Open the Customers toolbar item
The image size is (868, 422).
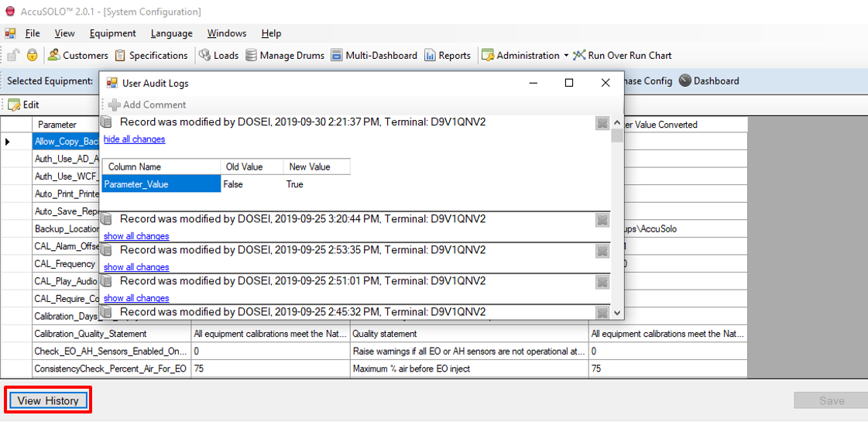(77, 56)
